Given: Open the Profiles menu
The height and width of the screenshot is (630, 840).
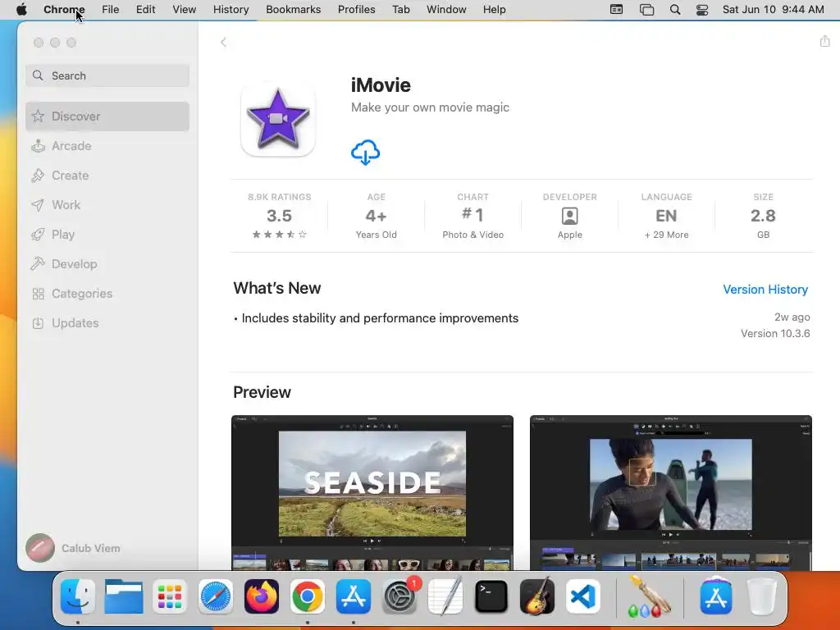Looking at the screenshot, I should pos(356,10).
